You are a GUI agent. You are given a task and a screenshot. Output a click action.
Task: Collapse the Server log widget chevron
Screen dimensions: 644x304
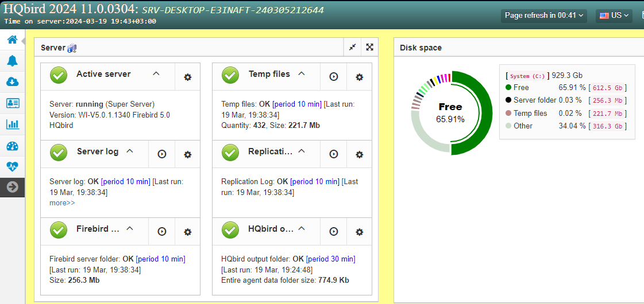(x=130, y=151)
